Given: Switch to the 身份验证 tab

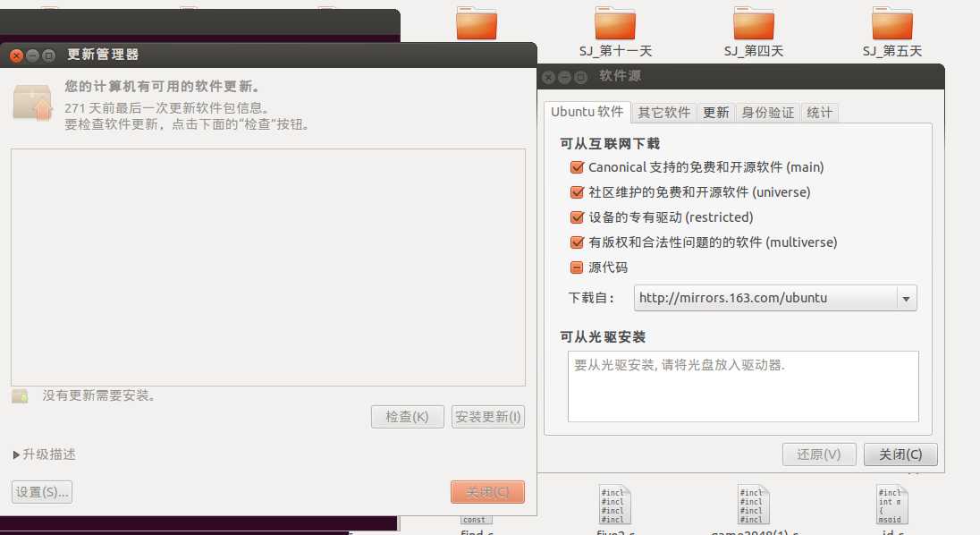Looking at the screenshot, I should click(767, 113).
